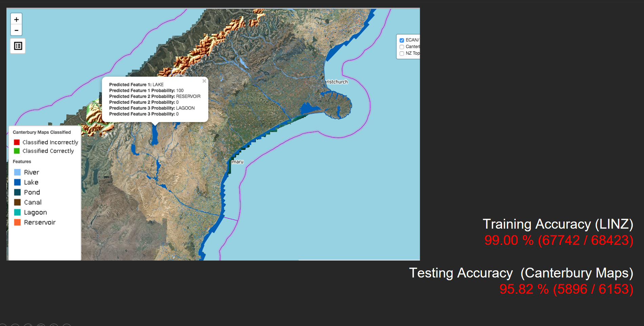Viewport: 644px width, 326px height.
Task: Zoom out of the map
Action: [x=16, y=30]
